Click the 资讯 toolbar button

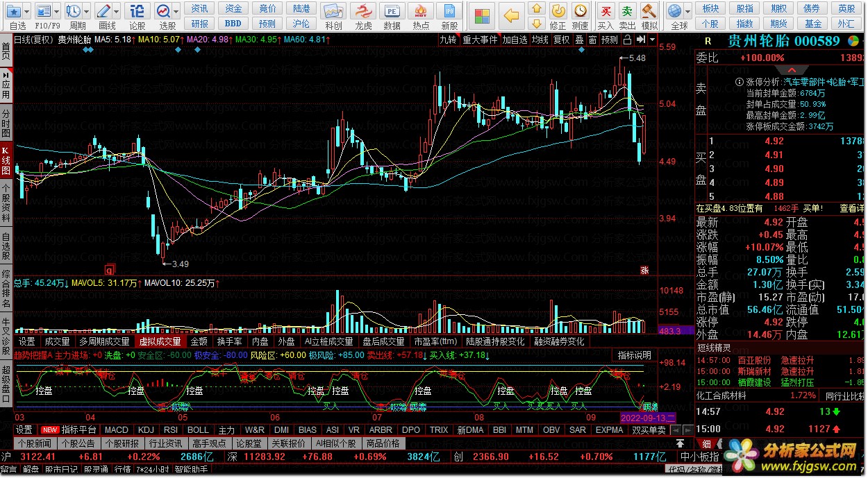coord(200,8)
